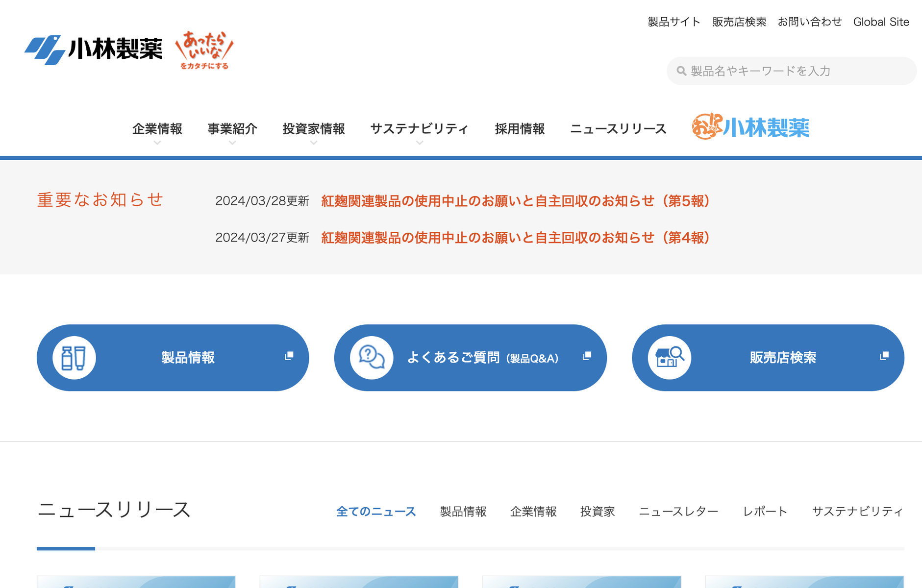Click the ニュースリリース section heading
Viewport: 922px width, 588px height.
click(114, 510)
